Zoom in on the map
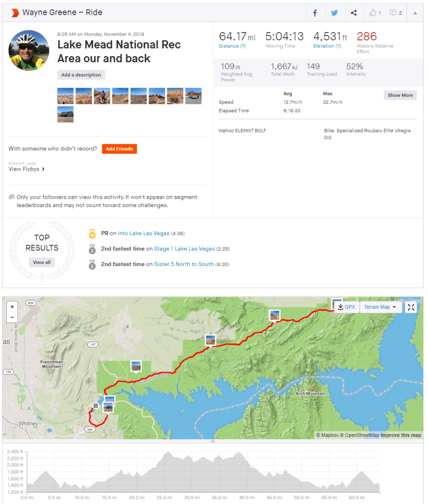The width and height of the screenshot is (428, 504). click(12, 306)
